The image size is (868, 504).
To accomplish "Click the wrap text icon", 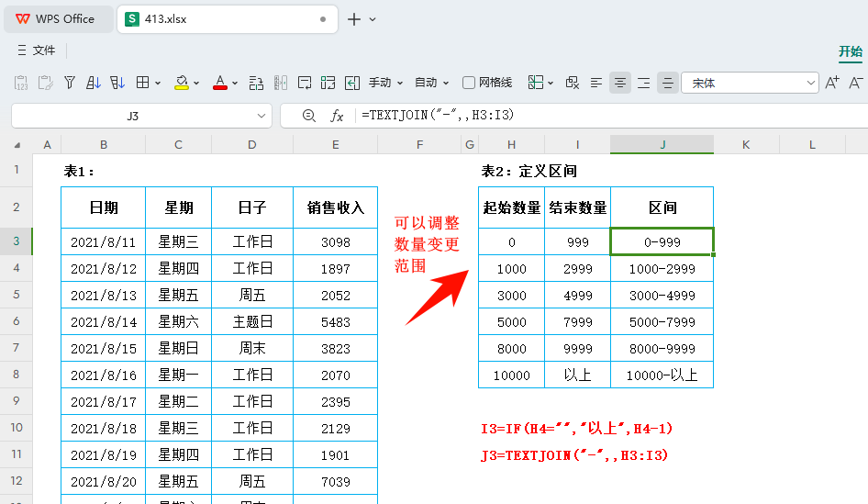I will (305, 83).
